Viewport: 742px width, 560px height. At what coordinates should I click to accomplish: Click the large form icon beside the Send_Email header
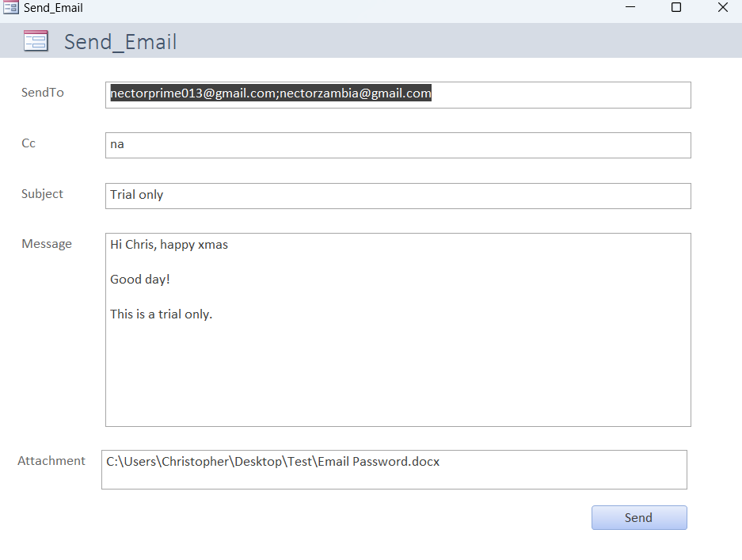click(36, 41)
